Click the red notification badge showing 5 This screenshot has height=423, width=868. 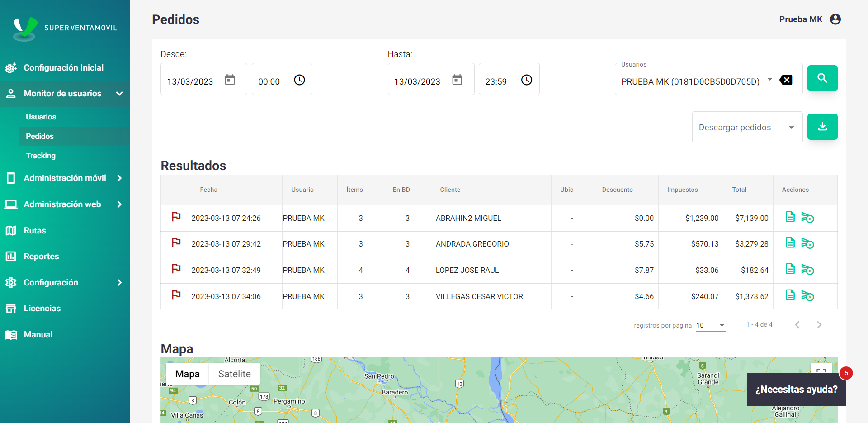pyautogui.click(x=846, y=373)
